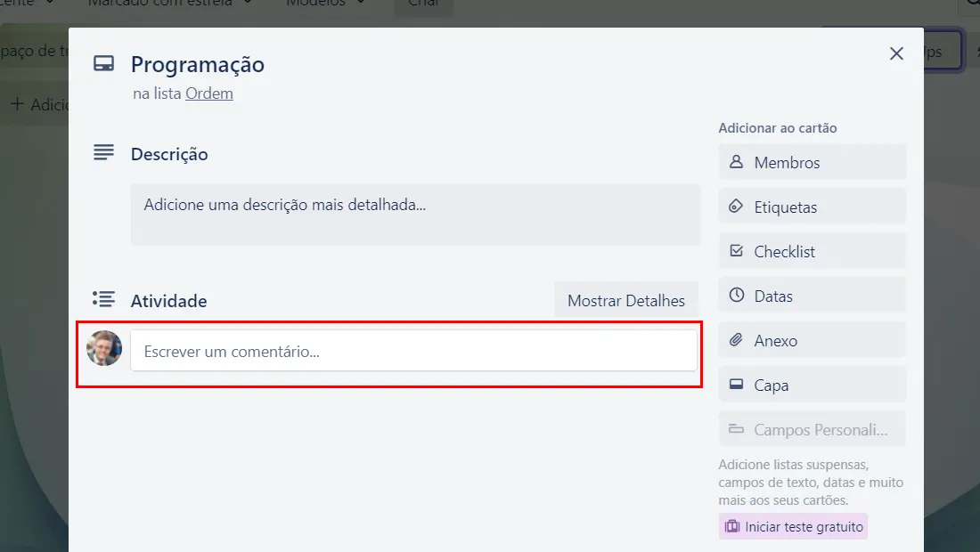The width and height of the screenshot is (980, 552).
Task: Open Marcado com estrela dropdown in top bar
Action: 168,4
